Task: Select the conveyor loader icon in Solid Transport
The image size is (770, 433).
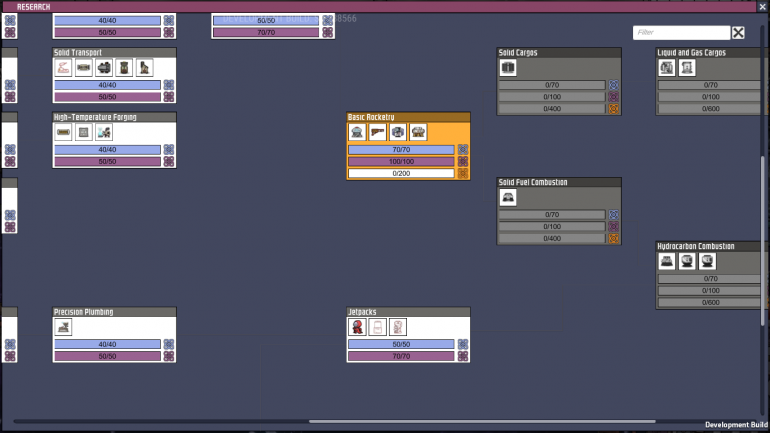Action: (x=104, y=68)
